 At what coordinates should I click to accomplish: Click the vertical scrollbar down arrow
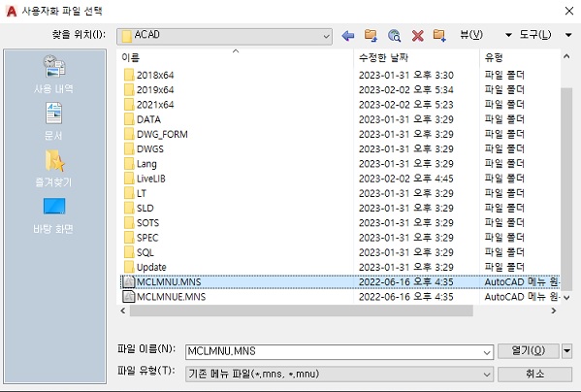[566, 298]
